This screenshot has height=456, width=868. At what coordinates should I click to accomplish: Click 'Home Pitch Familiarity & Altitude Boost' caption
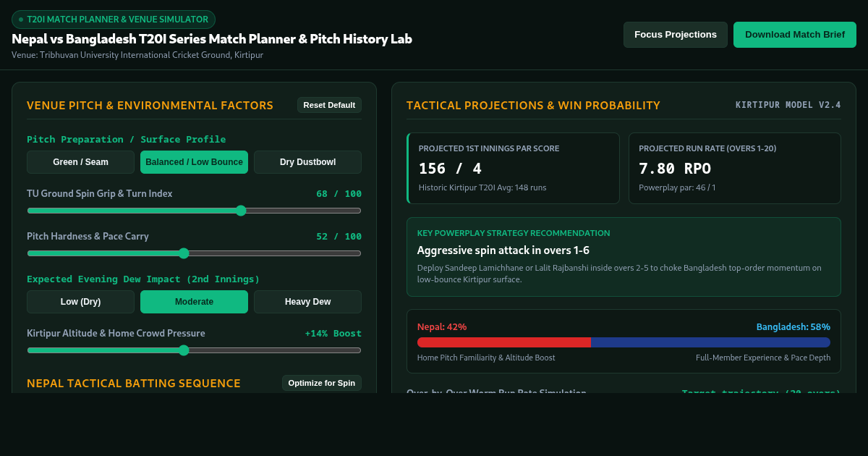(x=486, y=358)
